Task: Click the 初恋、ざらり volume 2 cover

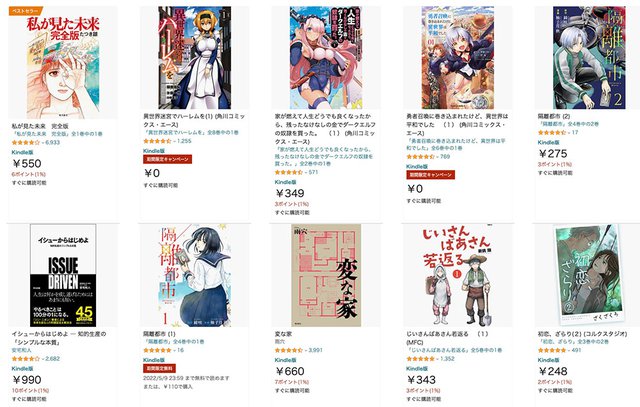Action: [x=589, y=275]
